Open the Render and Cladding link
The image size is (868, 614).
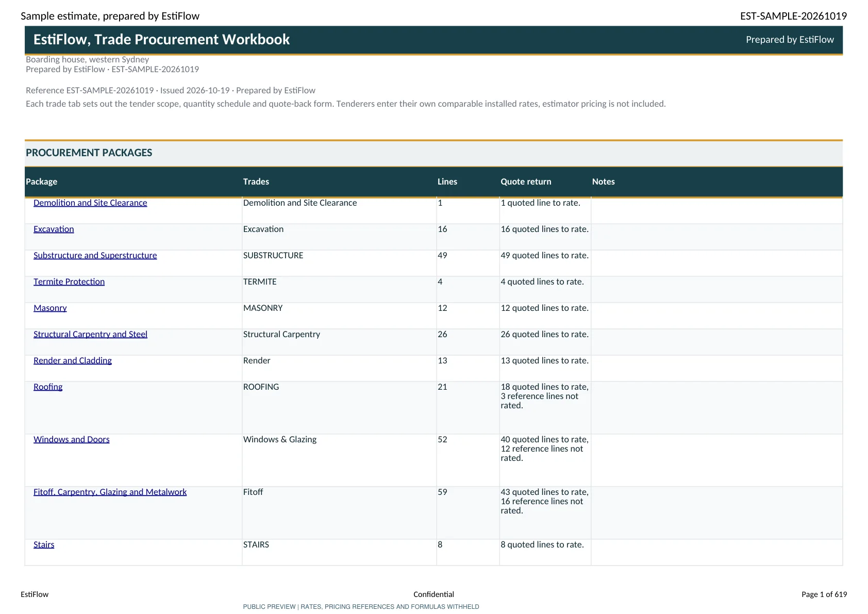click(73, 360)
